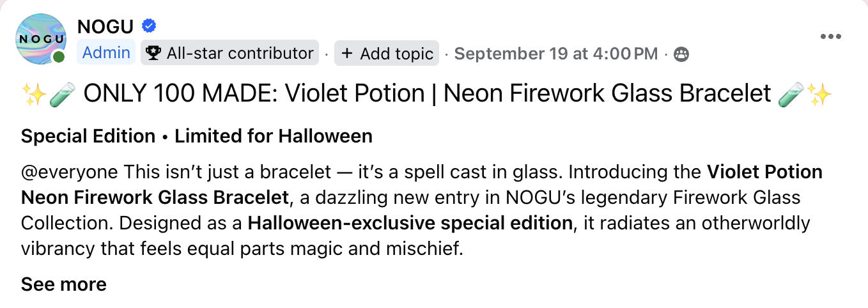Image resolution: width=868 pixels, height=308 pixels.
Task: Click the left test tube emoji in title
Action: 64,94
